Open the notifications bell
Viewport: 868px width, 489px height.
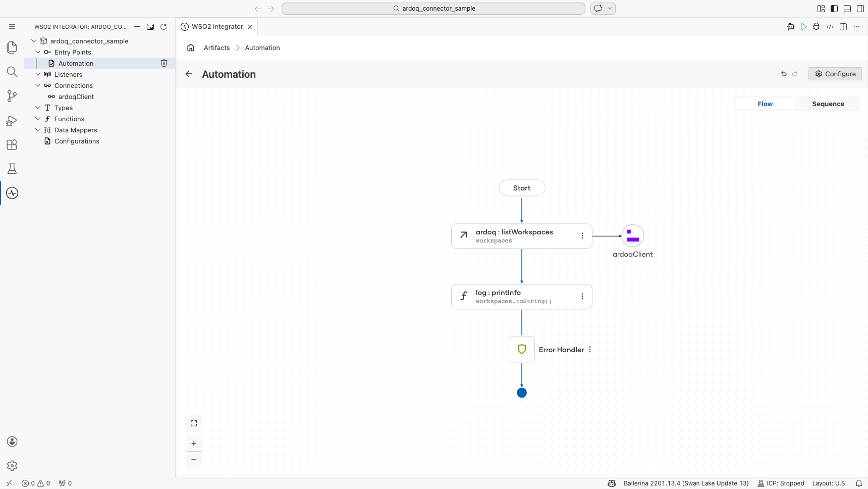coord(859,483)
